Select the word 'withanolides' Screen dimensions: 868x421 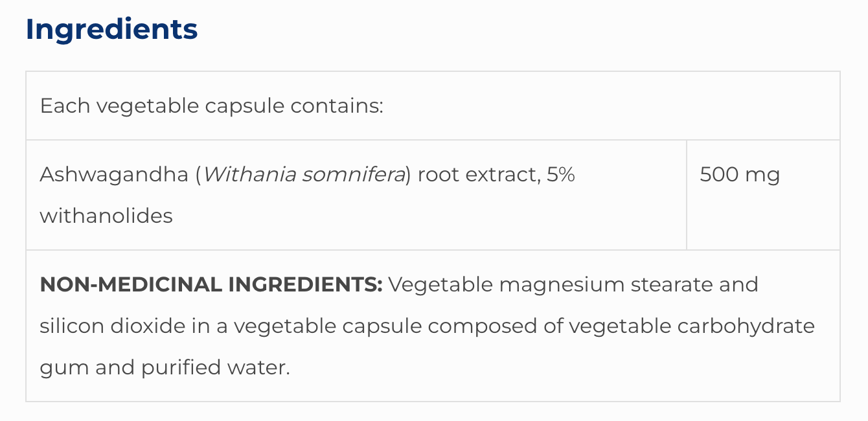106,216
